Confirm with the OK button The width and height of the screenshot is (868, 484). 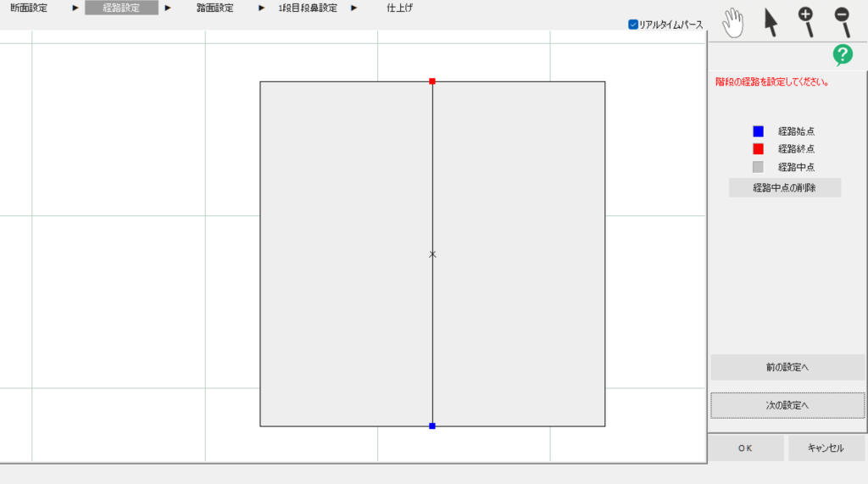pos(745,448)
